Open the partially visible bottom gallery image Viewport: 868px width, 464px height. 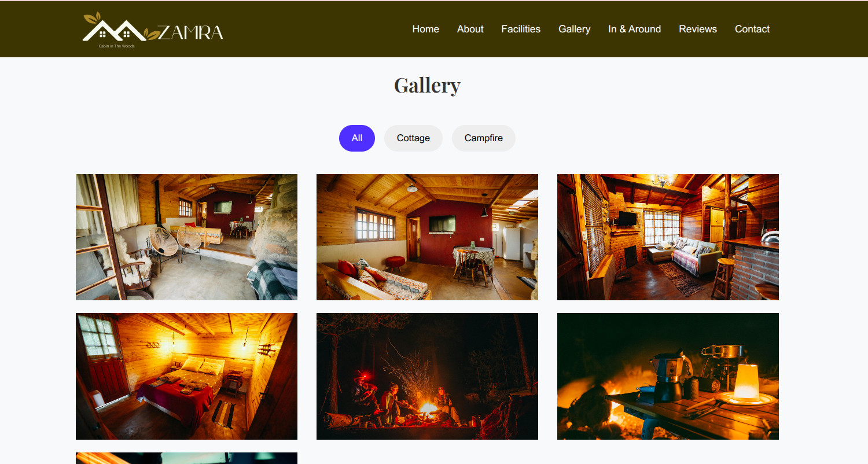pyautogui.click(x=186, y=458)
